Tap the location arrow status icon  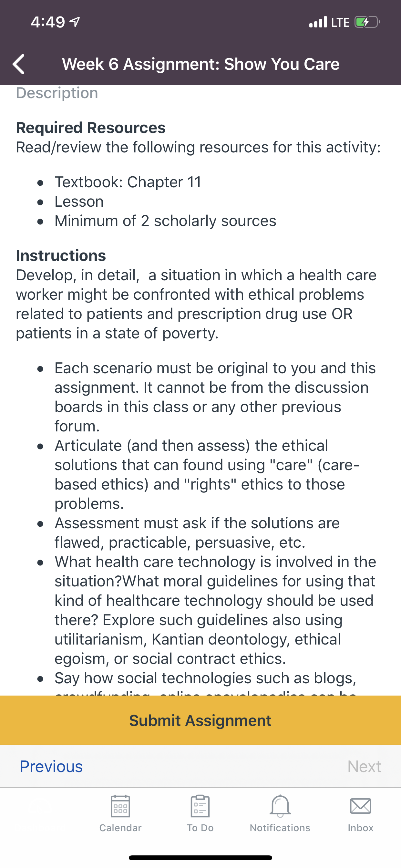tap(75, 22)
